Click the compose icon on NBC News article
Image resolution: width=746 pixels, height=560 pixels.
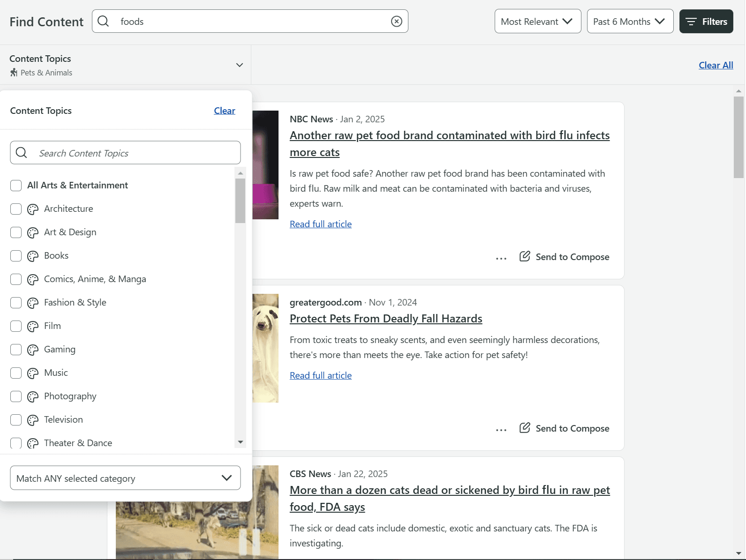(525, 256)
